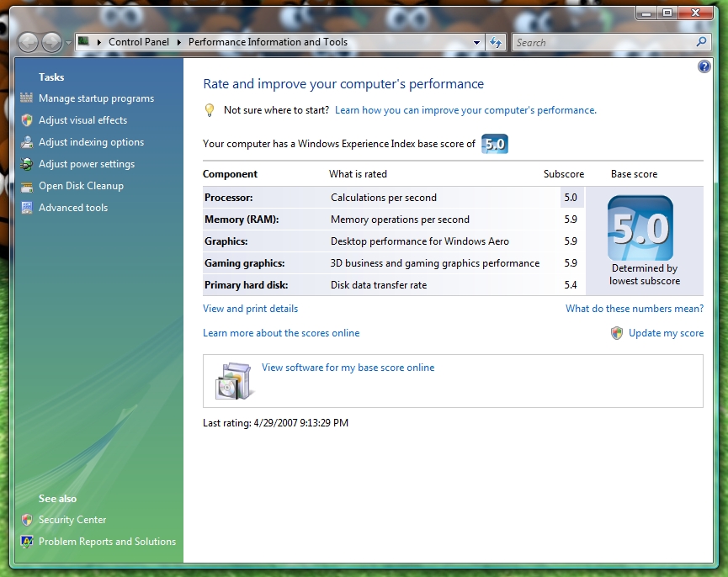Open Advanced tools task
This screenshot has width=728, height=577.
click(73, 207)
